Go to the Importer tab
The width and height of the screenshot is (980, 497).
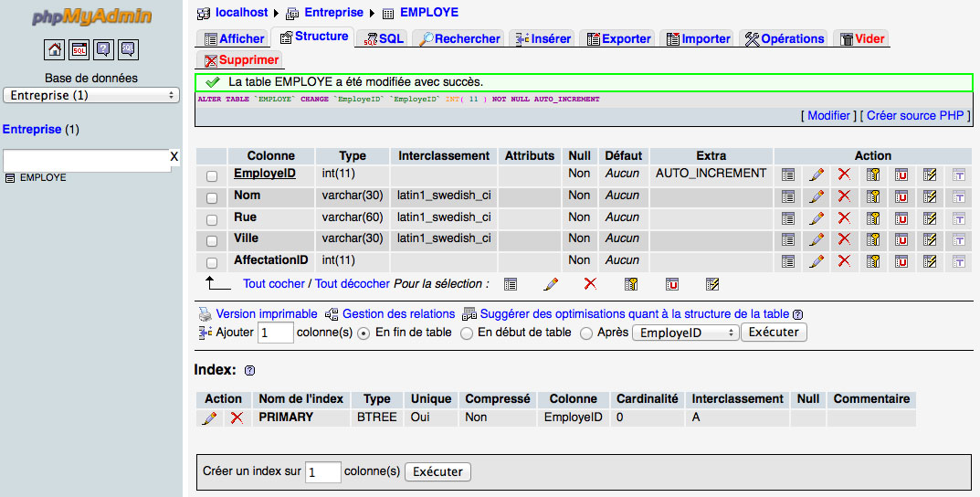(698, 38)
